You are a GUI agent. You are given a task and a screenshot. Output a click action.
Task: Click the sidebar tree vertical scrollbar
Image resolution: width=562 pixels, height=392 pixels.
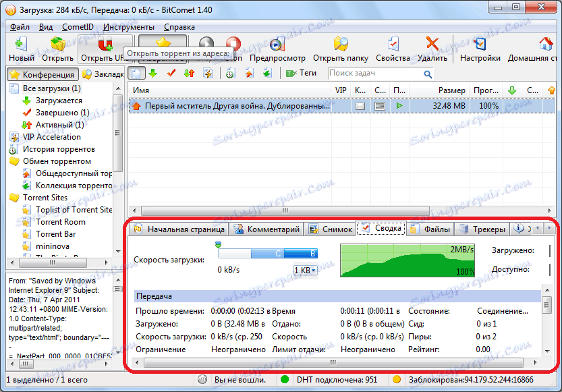(x=117, y=133)
